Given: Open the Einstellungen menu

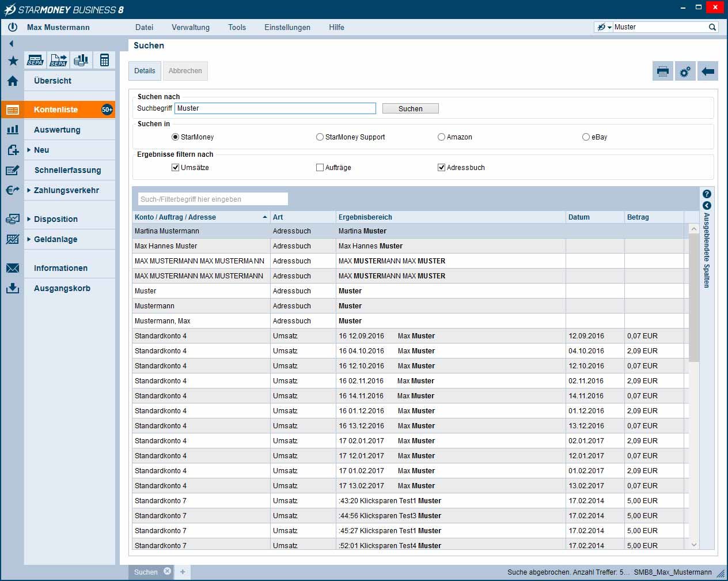Looking at the screenshot, I should (x=287, y=27).
